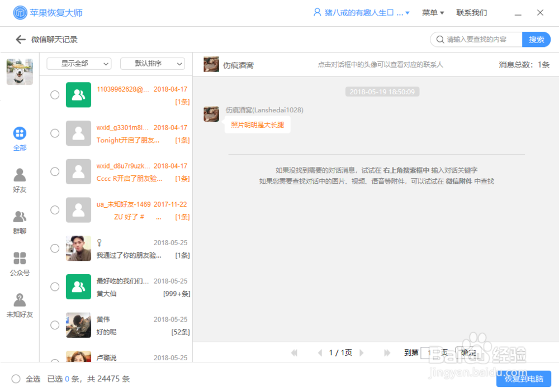Viewport: 559px width, 392px height.
Task: Click the gray avatar of wxid_g3301m8l
Action: point(78,133)
